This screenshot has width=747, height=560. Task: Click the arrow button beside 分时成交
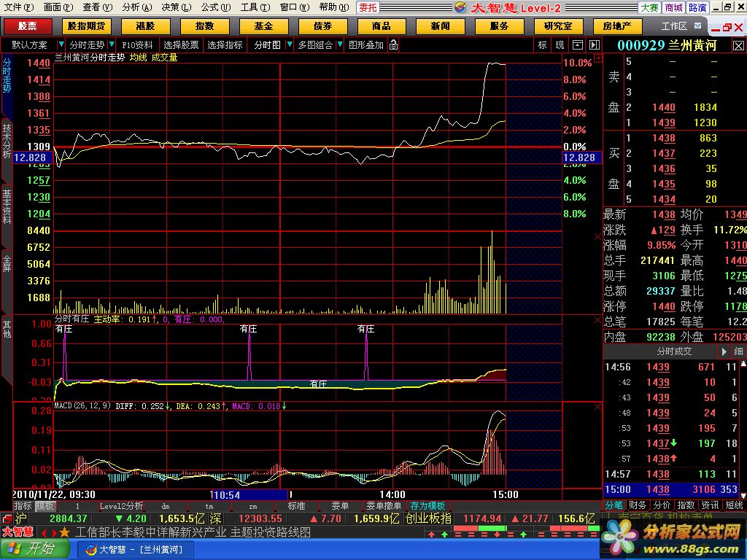pos(724,351)
